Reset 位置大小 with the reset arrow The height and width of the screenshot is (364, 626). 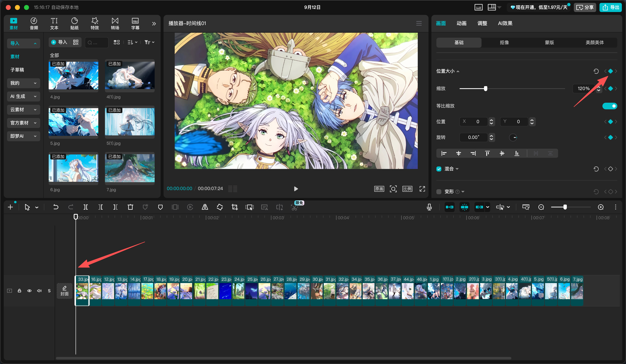coord(596,71)
